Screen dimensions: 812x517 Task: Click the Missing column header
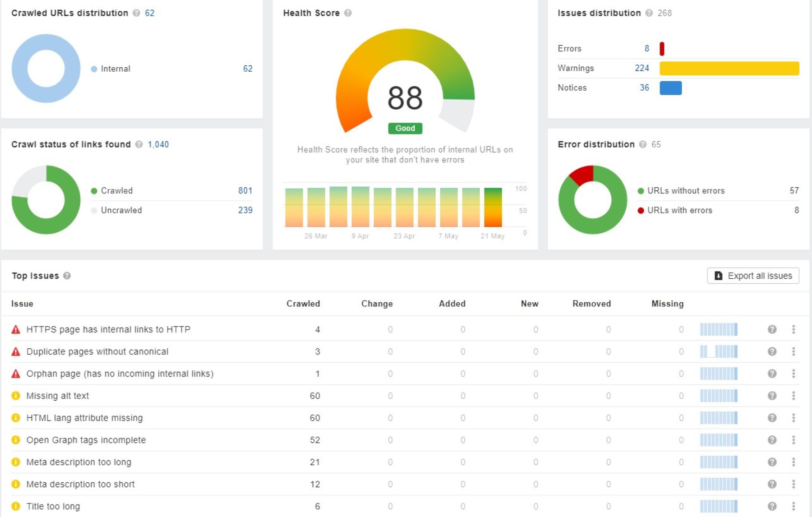click(x=667, y=304)
